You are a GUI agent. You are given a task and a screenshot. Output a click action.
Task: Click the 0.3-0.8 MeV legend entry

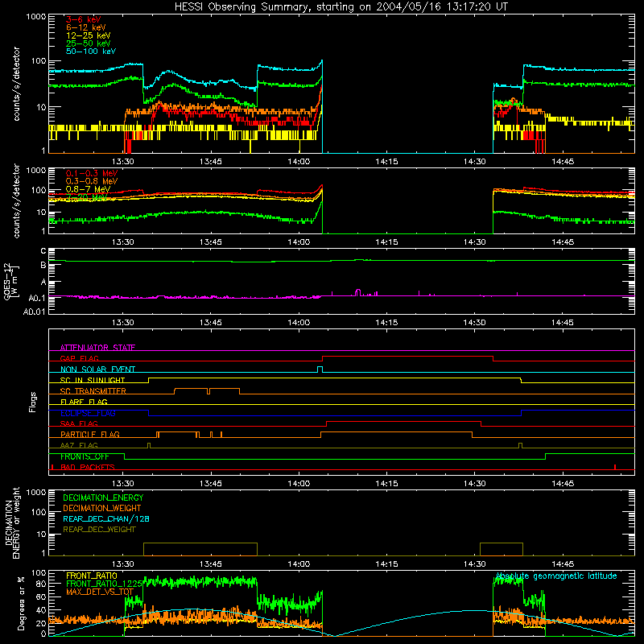[92, 181]
